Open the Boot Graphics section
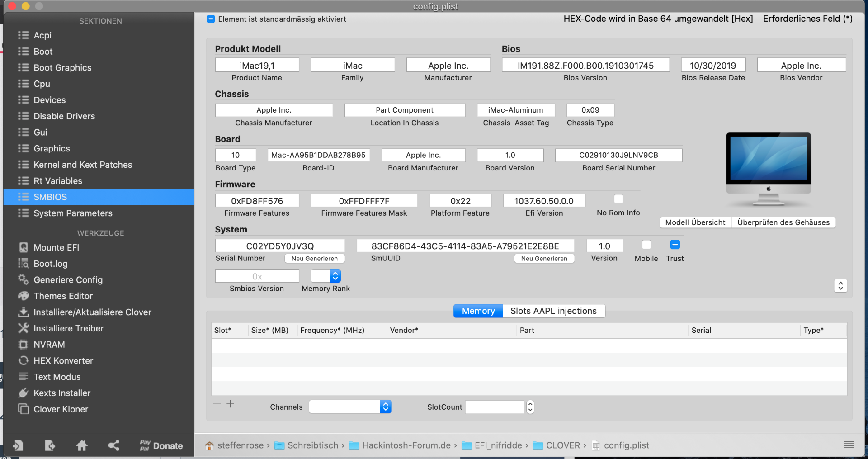The height and width of the screenshot is (459, 868). [99, 68]
